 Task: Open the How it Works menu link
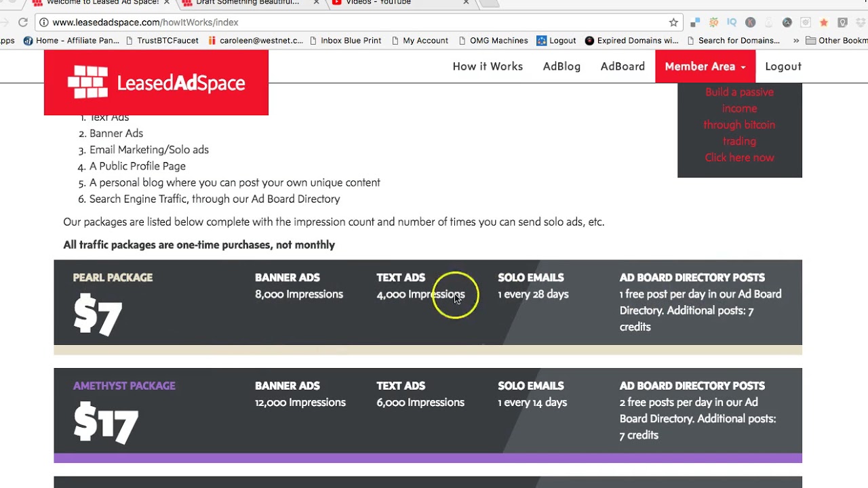coord(488,66)
